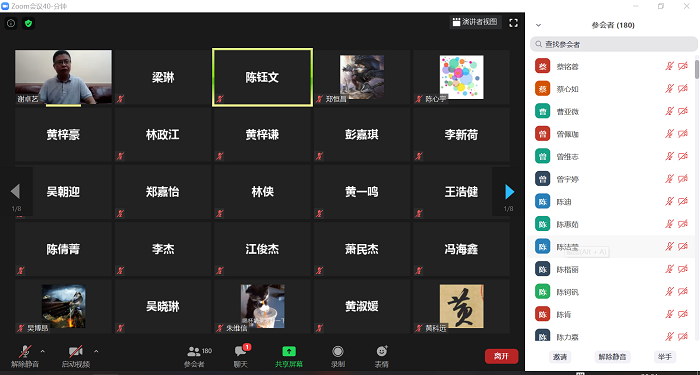
Task: Click the camera-off icon for 陈迪
Action: tap(683, 201)
